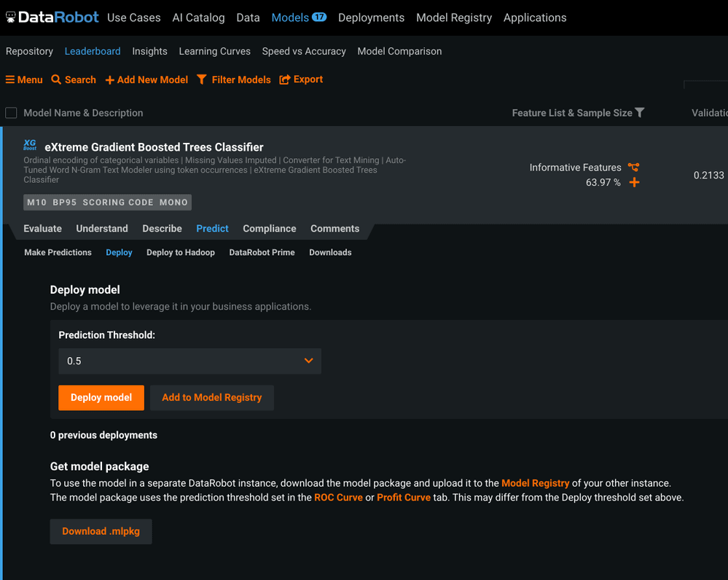The height and width of the screenshot is (580, 728).
Task: Open Model Registry in the top navigation
Action: click(x=453, y=17)
